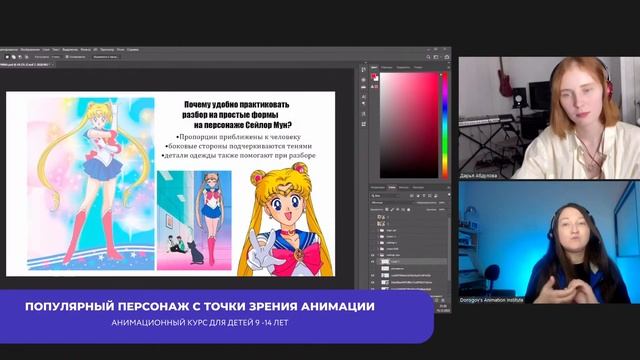Click the slide heading text on canvas
Image resolution: width=640 pixels, height=360 pixels.
[237, 115]
